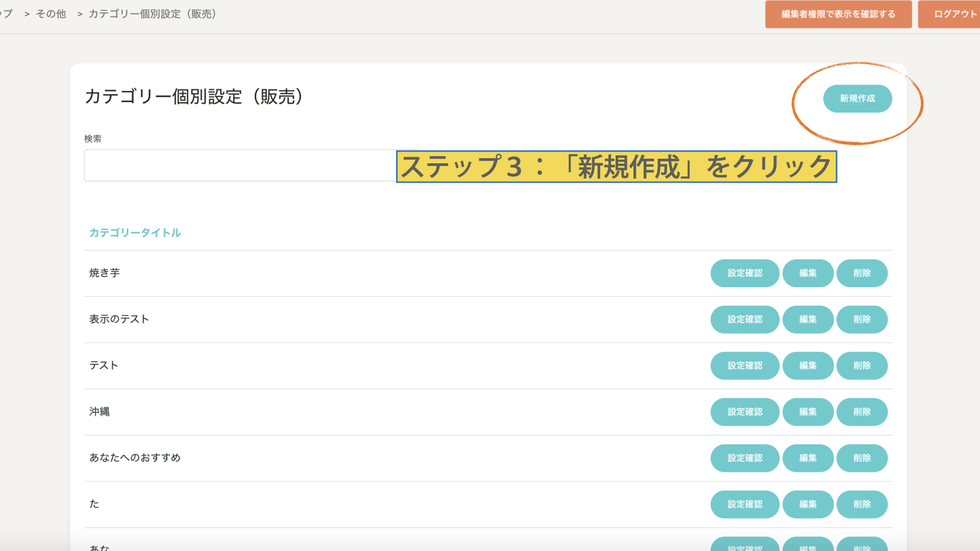
Task: Click the 検索 input field
Action: pyautogui.click(x=240, y=165)
